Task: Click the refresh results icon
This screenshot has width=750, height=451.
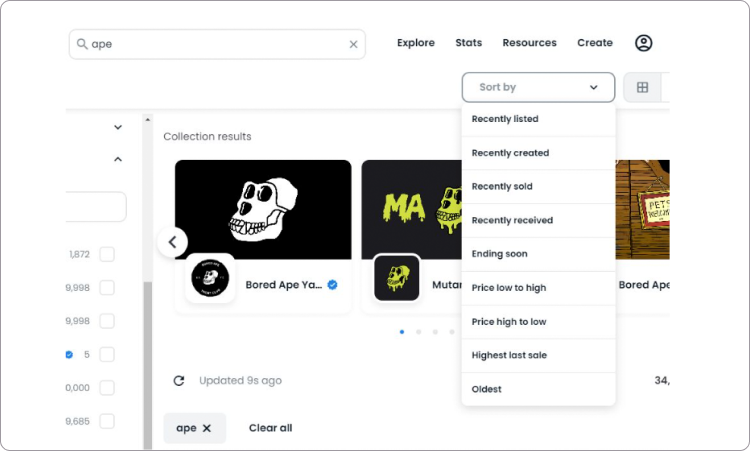Action: [179, 381]
